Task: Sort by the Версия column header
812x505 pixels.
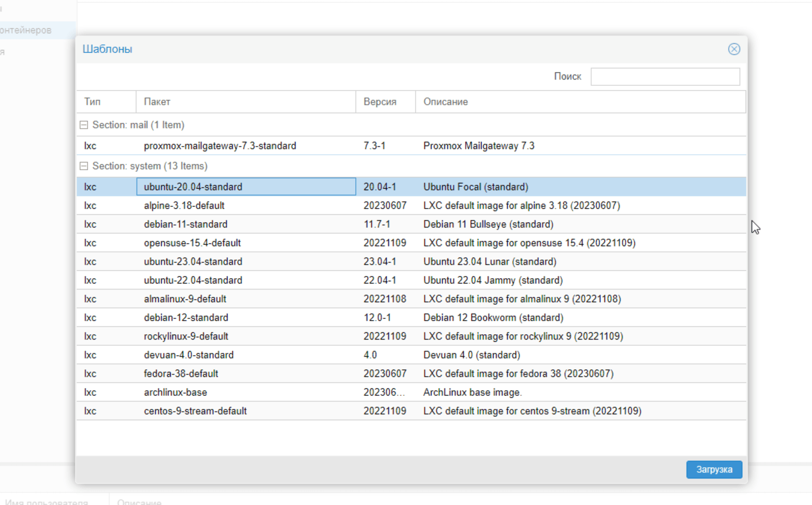Action: [386, 102]
